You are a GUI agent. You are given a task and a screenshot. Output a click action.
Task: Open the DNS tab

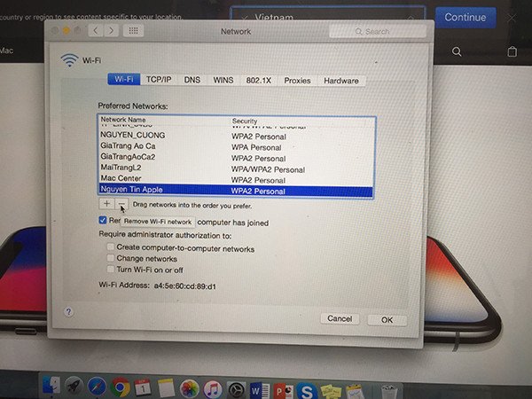pos(192,80)
